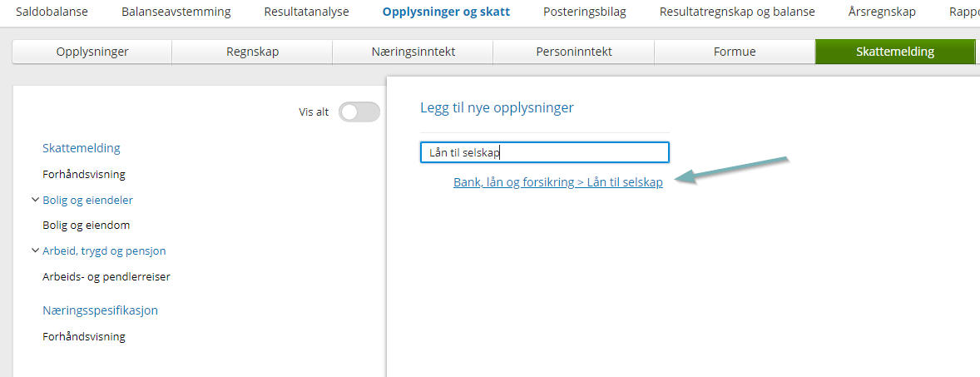Open Arbeids- og pendlerreiser entry
This screenshot has height=377, width=980.
pyautogui.click(x=106, y=276)
